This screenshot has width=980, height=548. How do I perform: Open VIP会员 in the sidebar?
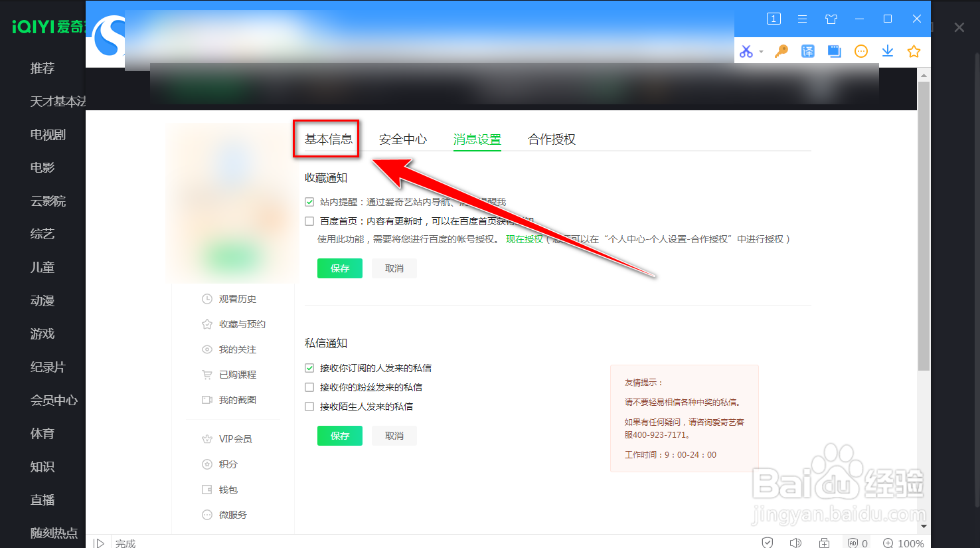tap(236, 439)
